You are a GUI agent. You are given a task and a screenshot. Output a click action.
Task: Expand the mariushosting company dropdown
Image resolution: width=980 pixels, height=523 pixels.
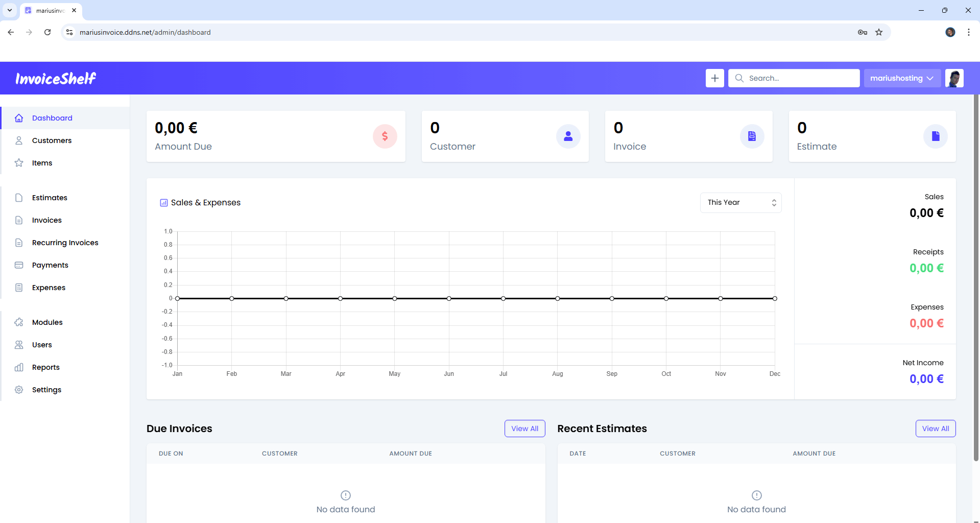(x=902, y=78)
